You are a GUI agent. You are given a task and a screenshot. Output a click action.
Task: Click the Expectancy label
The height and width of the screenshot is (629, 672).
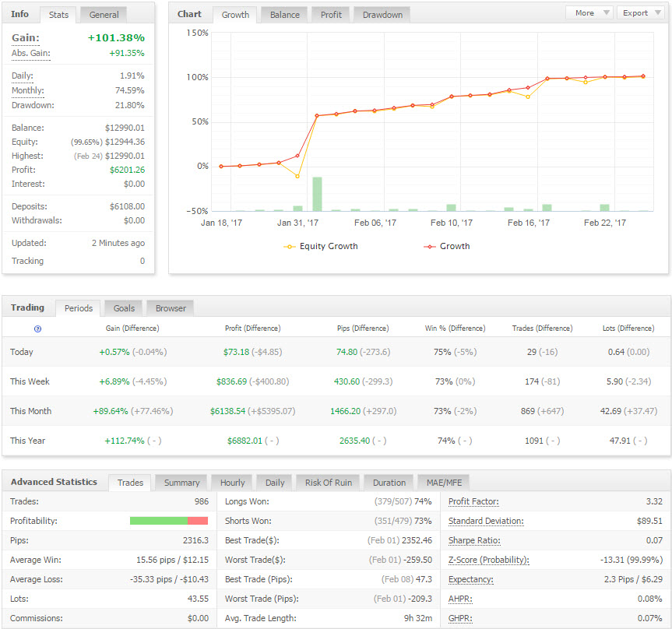pyautogui.click(x=471, y=579)
